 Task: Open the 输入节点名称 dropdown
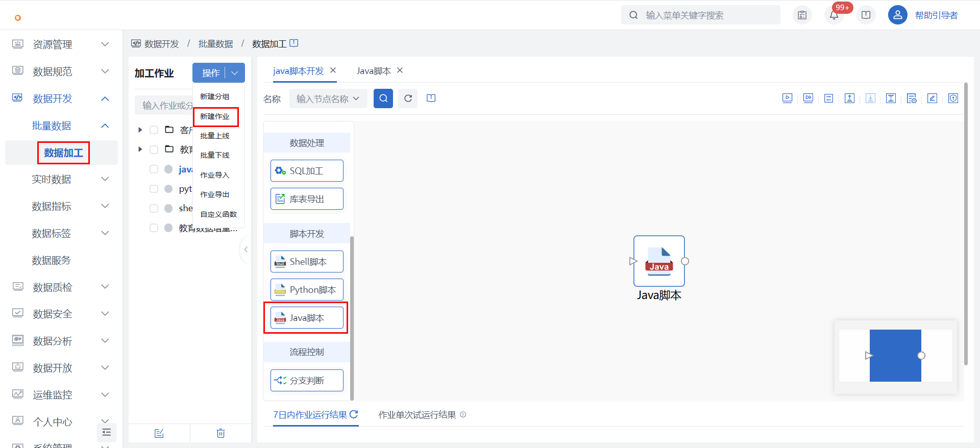tap(328, 98)
